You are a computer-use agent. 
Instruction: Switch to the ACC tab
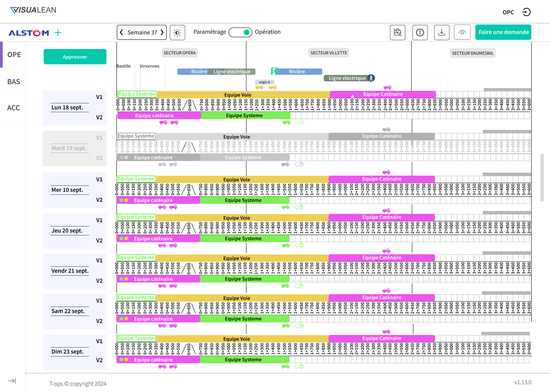tap(14, 108)
